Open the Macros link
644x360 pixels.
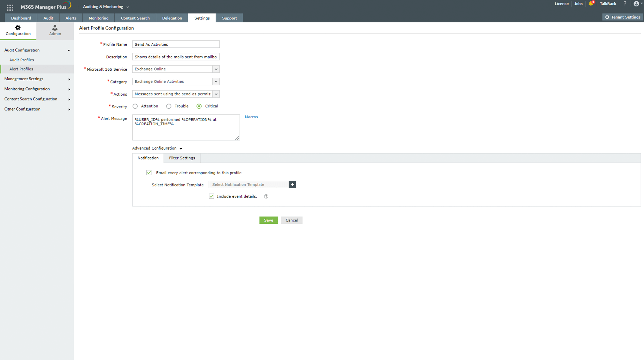[251, 117]
